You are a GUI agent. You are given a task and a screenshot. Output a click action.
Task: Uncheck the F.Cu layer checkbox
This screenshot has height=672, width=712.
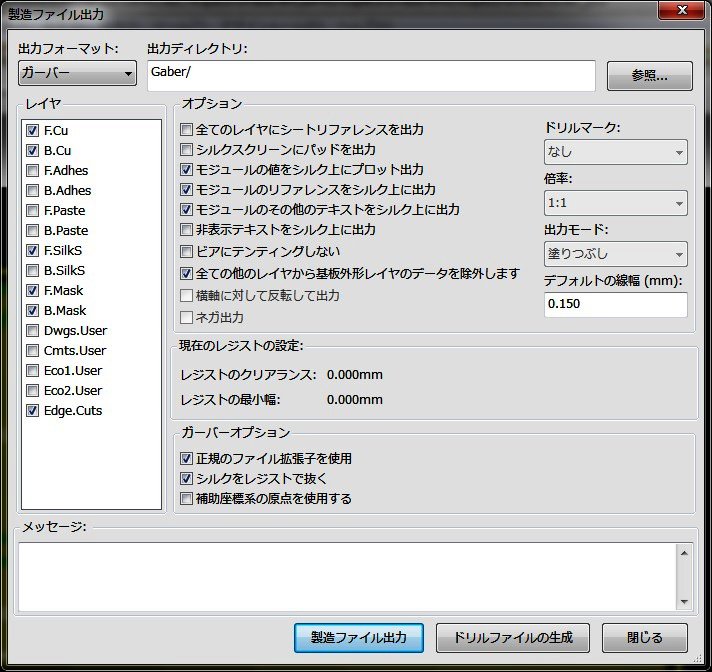tap(32, 131)
